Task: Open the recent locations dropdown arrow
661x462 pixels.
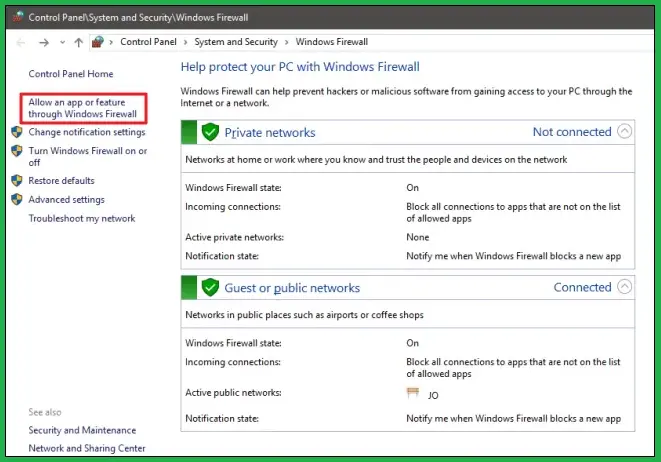Action: coord(62,42)
